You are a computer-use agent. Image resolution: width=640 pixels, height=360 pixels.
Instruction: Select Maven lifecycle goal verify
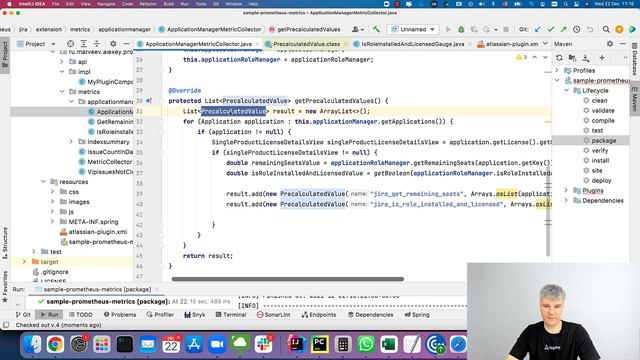pyautogui.click(x=600, y=151)
